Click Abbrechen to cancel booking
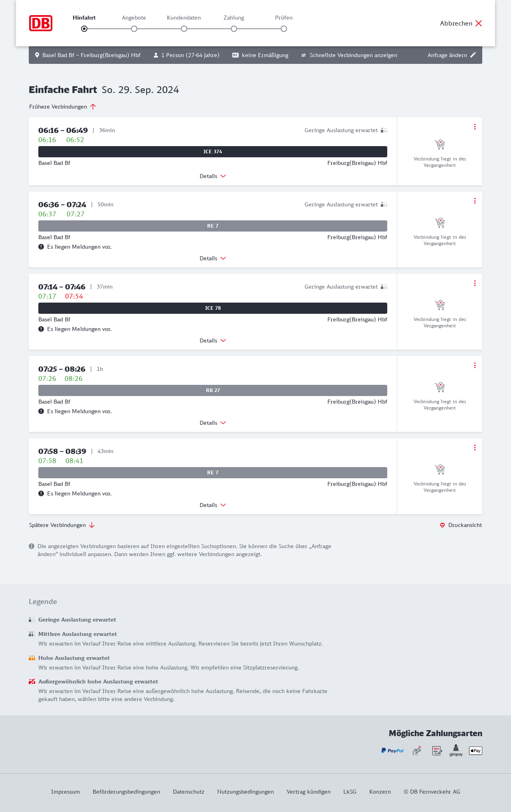The image size is (511, 812). pos(461,23)
